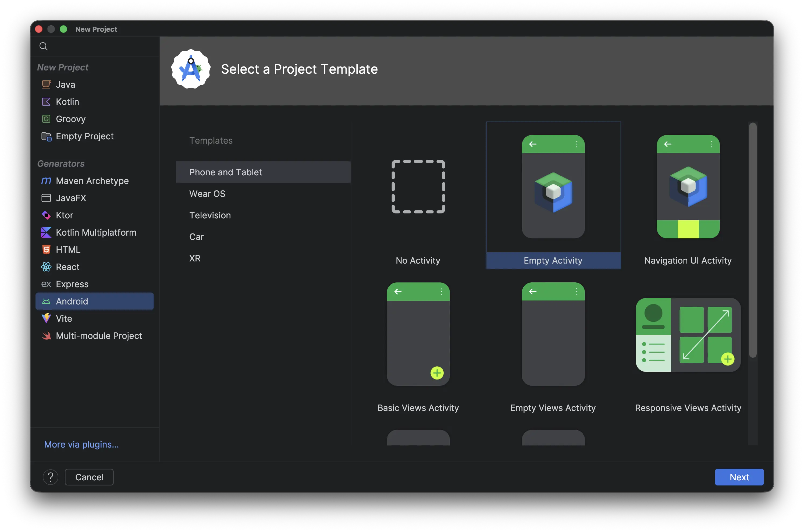Select React generator
Screen dimensions: 804x532
pos(95,267)
